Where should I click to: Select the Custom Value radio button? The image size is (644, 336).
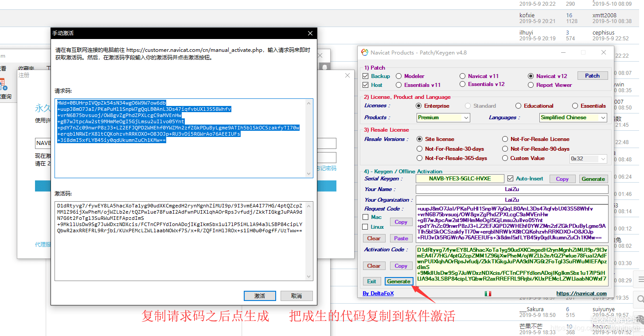(505, 158)
